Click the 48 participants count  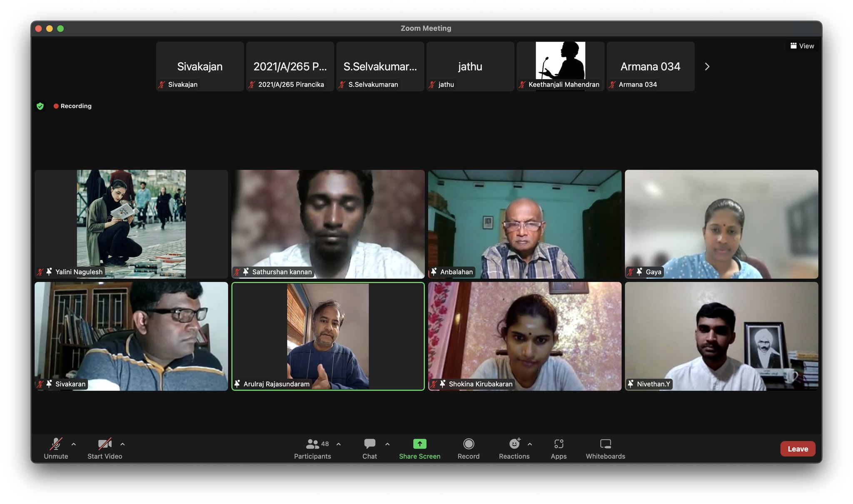(325, 444)
